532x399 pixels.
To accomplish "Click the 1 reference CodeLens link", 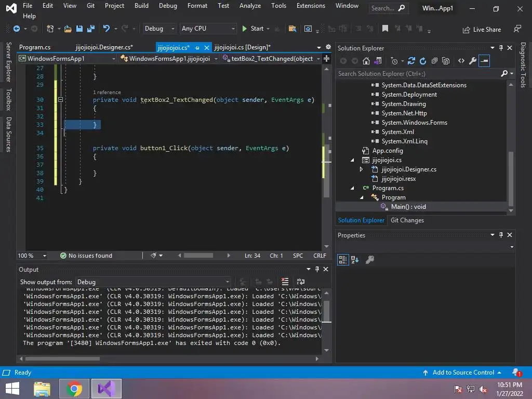I will [107, 92].
